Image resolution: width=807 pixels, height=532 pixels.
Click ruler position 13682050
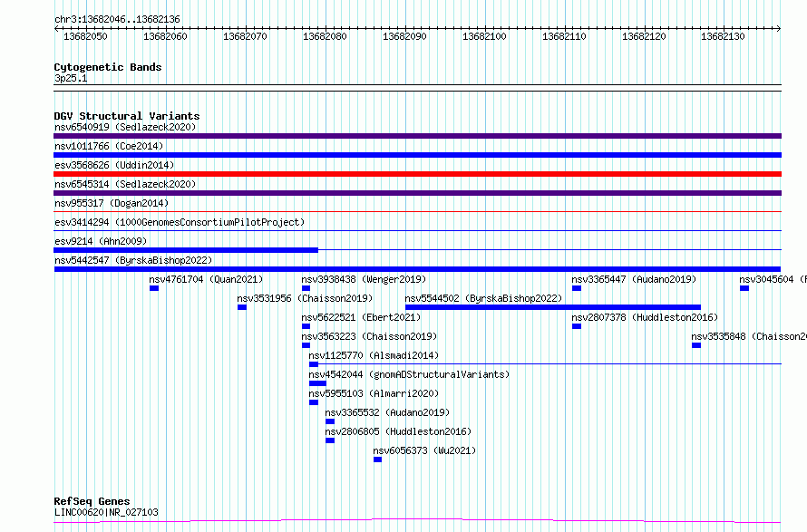[x=85, y=36]
